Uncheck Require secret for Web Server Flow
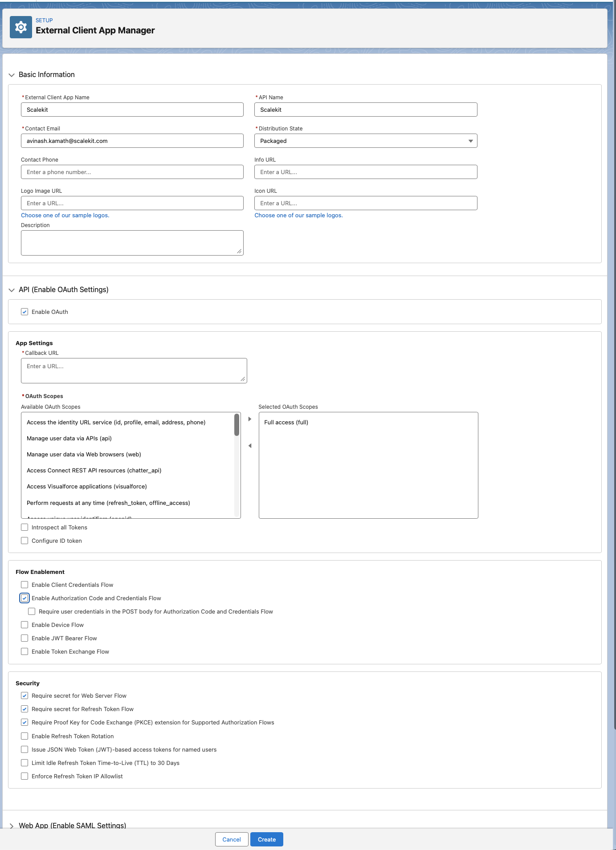 click(x=24, y=695)
